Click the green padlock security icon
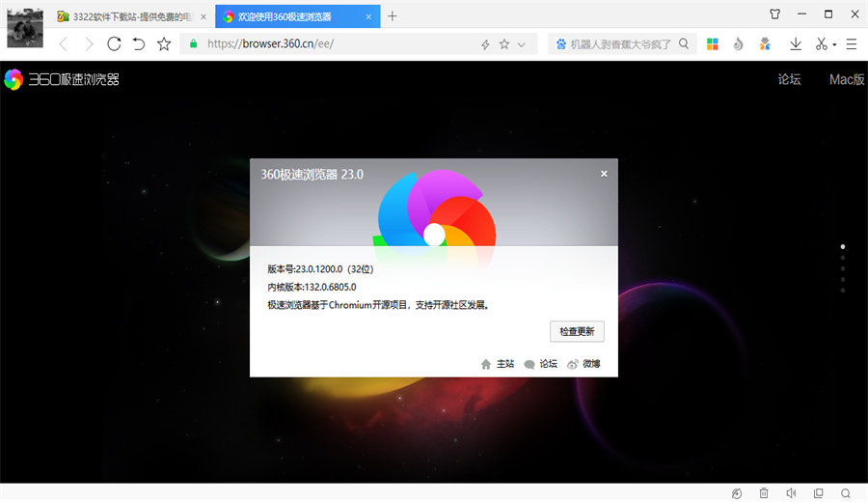The image size is (868, 502). [x=193, y=43]
